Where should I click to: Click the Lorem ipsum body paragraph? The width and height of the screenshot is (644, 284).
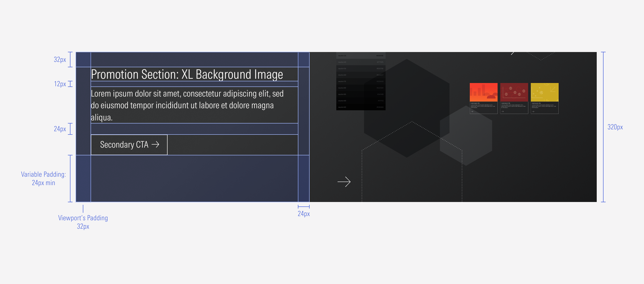pyautogui.click(x=187, y=105)
